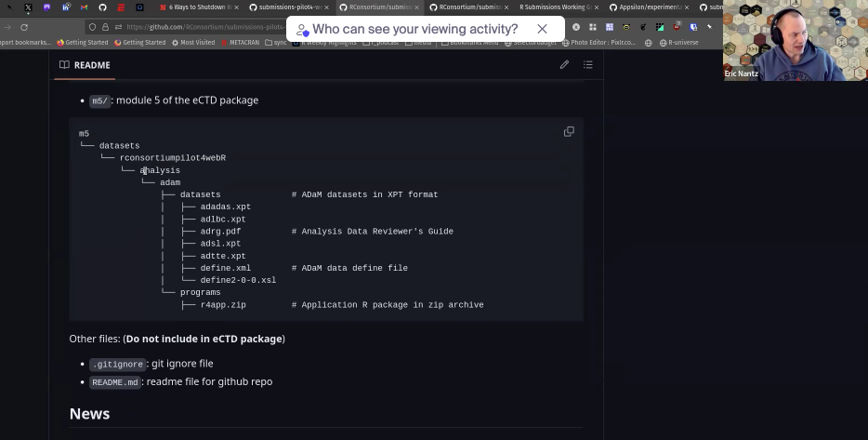The image size is (868, 440).
Task: Click the pencil icon to edit README
Action: click(x=564, y=65)
